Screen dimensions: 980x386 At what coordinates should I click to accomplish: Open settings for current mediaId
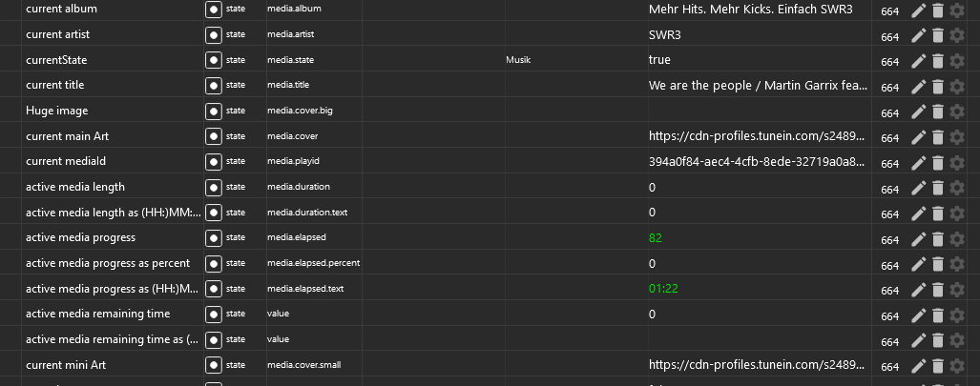tap(957, 162)
